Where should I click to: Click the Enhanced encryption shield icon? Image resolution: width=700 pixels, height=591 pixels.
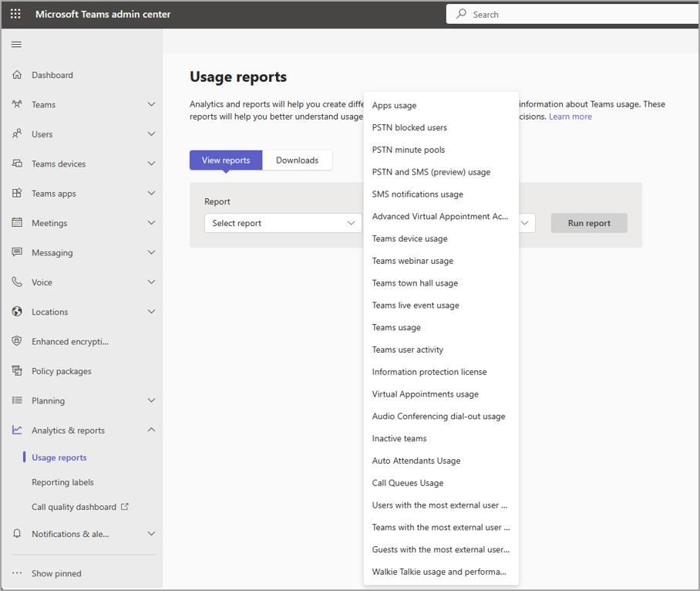pos(17,341)
